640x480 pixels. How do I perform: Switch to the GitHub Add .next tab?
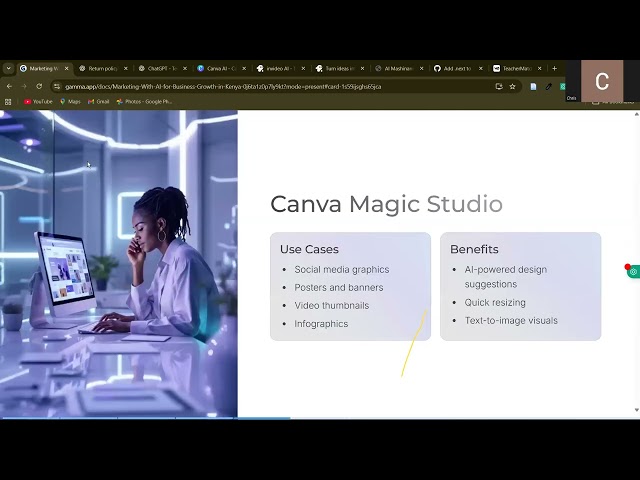[459, 69]
